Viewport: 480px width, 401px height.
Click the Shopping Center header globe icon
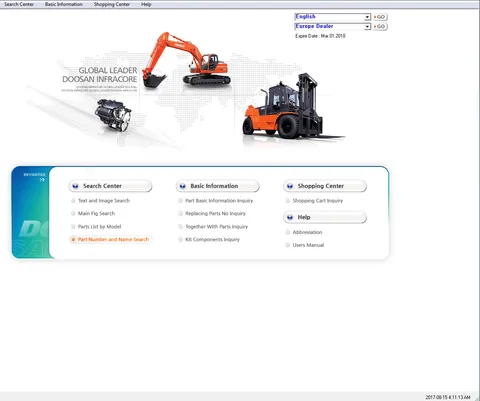tap(290, 186)
